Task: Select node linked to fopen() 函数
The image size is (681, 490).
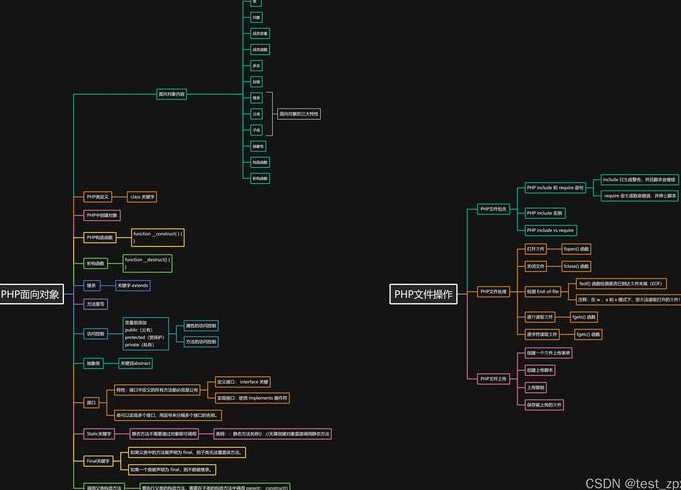Action: [x=536, y=249]
